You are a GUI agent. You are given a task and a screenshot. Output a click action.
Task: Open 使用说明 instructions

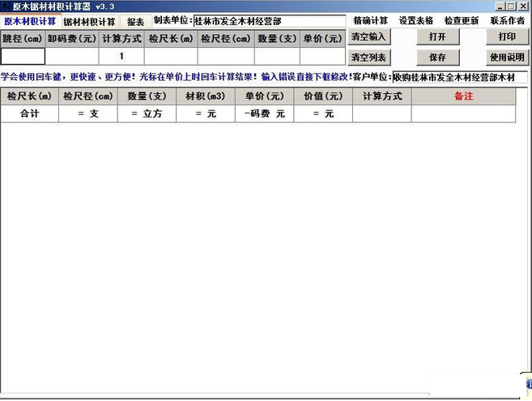(x=507, y=58)
